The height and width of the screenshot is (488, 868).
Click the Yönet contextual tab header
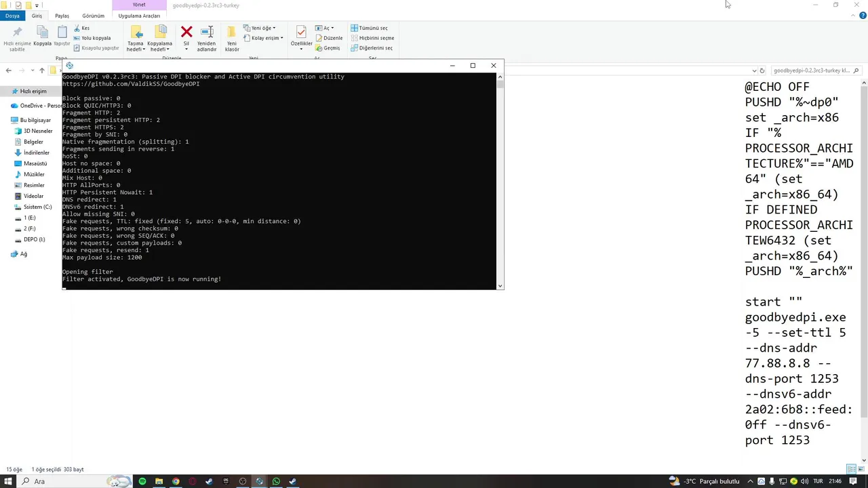(x=139, y=5)
